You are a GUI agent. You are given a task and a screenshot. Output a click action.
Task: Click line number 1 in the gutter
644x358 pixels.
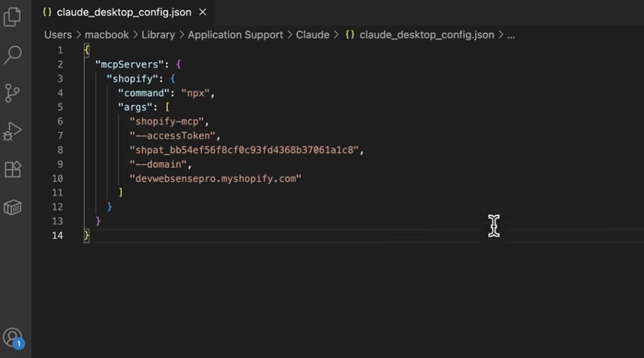60,50
